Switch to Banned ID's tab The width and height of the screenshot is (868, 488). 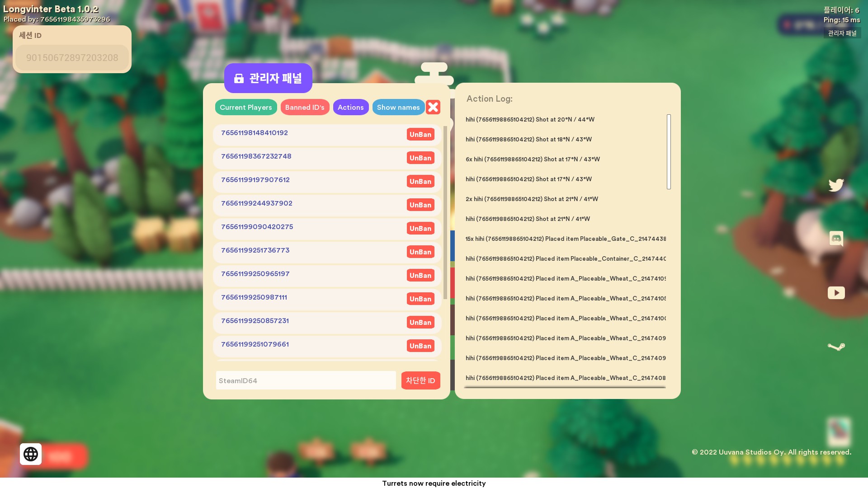tap(305, 108)
